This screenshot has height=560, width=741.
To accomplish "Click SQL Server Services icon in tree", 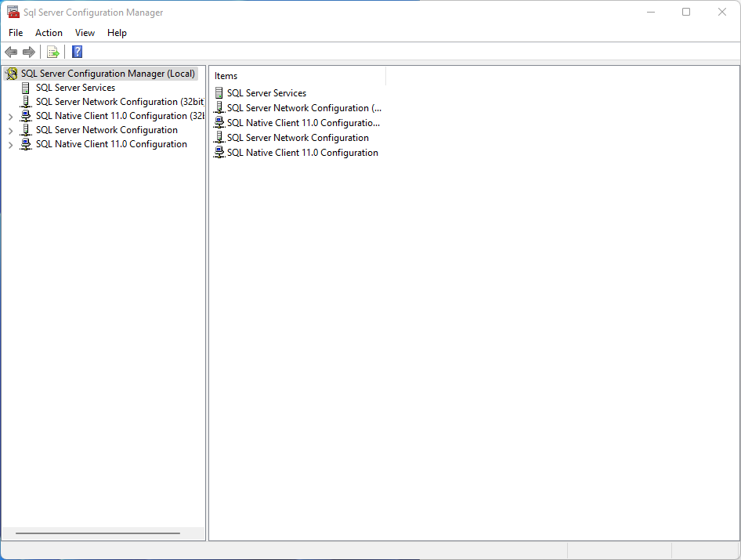I will coord(26,88).
